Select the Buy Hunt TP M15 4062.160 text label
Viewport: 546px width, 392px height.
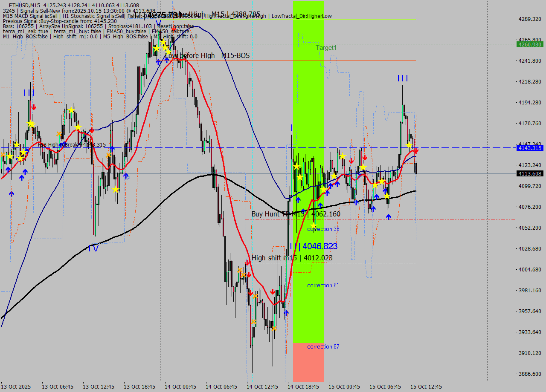click(293, 214)
